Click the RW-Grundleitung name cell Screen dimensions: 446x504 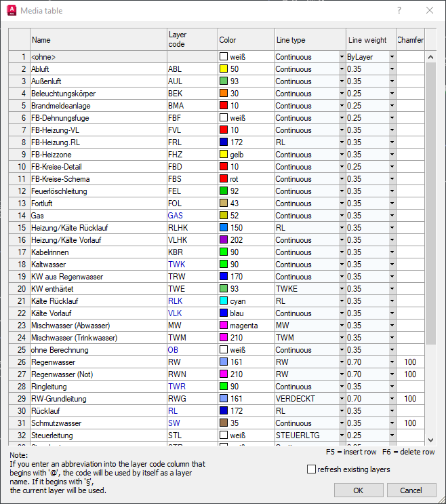[x=98, y=399]
